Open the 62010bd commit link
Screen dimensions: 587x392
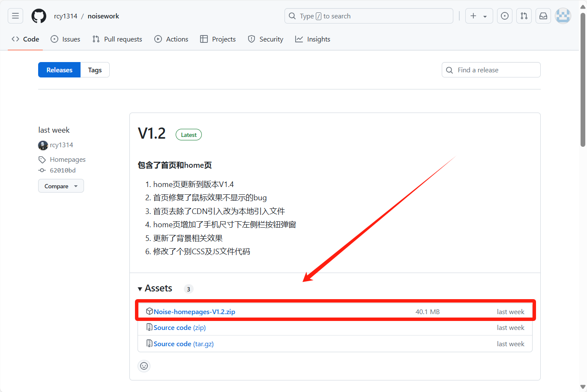tap(63, 170)
